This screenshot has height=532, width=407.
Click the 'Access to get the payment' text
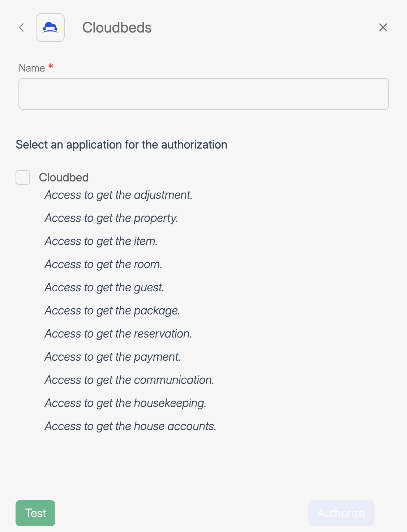tap(112, 357)
